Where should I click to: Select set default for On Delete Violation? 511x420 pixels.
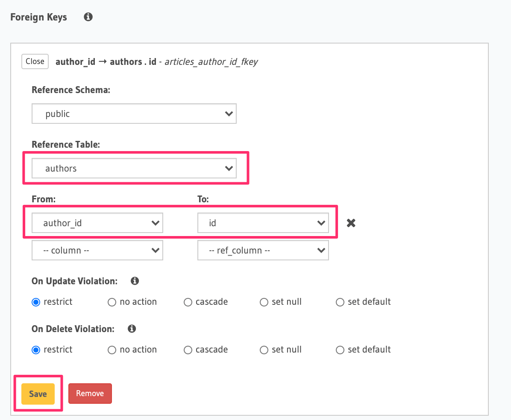pos(340,350)
